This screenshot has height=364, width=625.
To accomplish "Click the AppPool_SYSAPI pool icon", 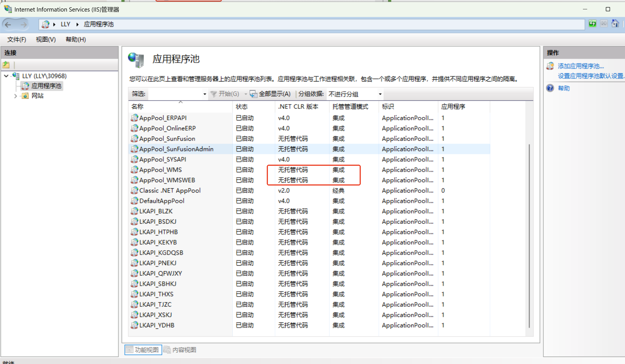I will (134, 159).
